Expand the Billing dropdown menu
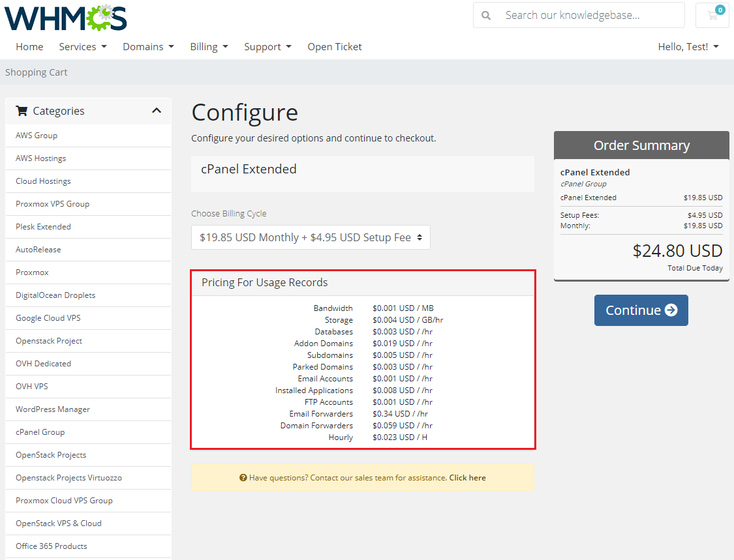The image size is (734, 560). 209,47
